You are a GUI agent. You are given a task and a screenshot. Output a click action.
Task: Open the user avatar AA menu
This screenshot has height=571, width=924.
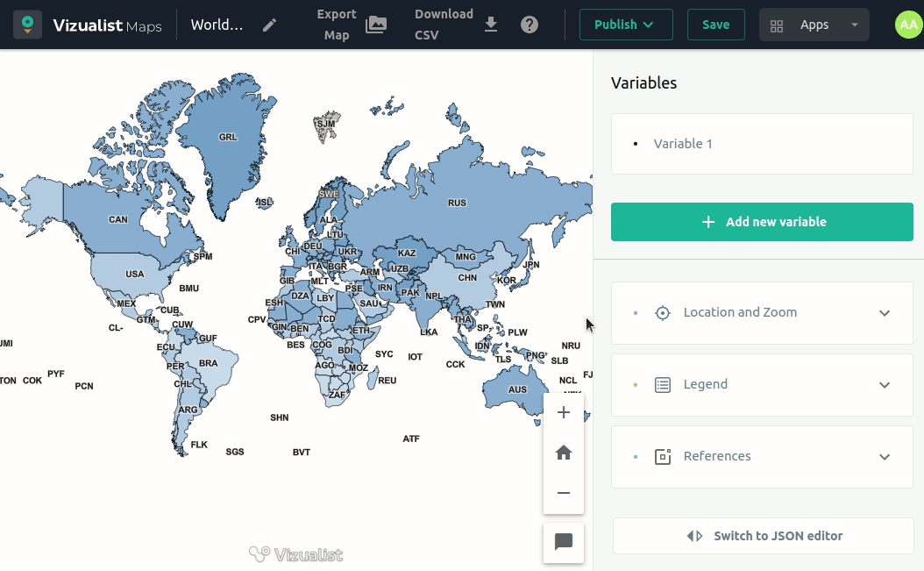click(908, 25)
